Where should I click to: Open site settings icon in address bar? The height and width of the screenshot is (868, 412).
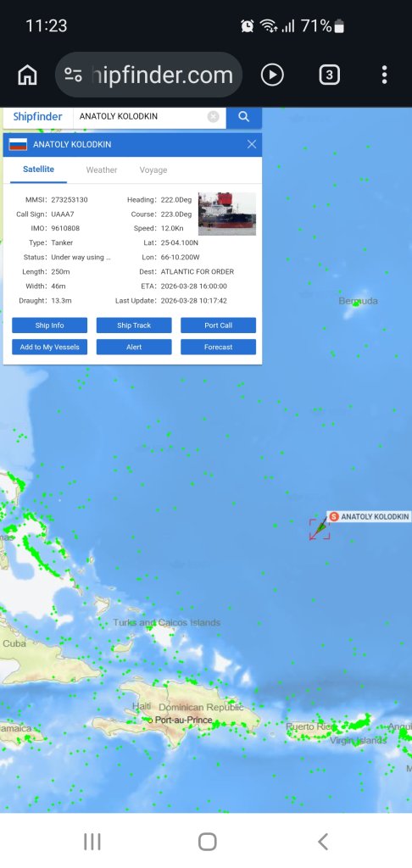pyautogui.click(x=73, y=75)
